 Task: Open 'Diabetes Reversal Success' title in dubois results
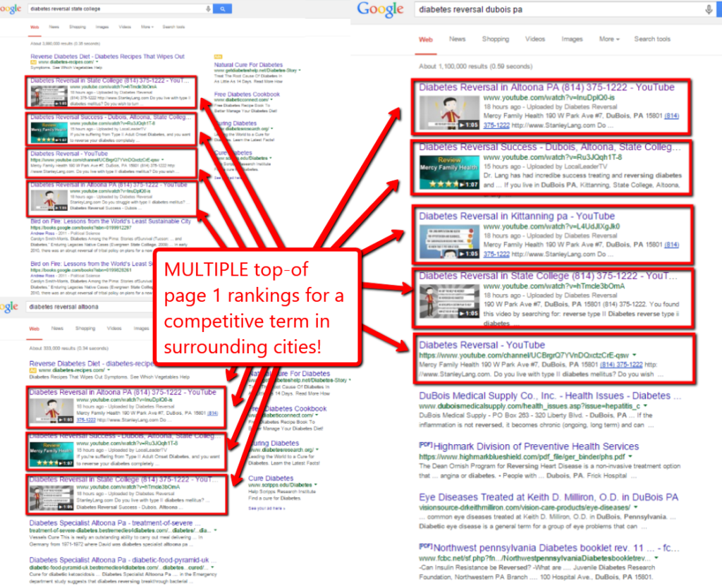pos(549,147)
